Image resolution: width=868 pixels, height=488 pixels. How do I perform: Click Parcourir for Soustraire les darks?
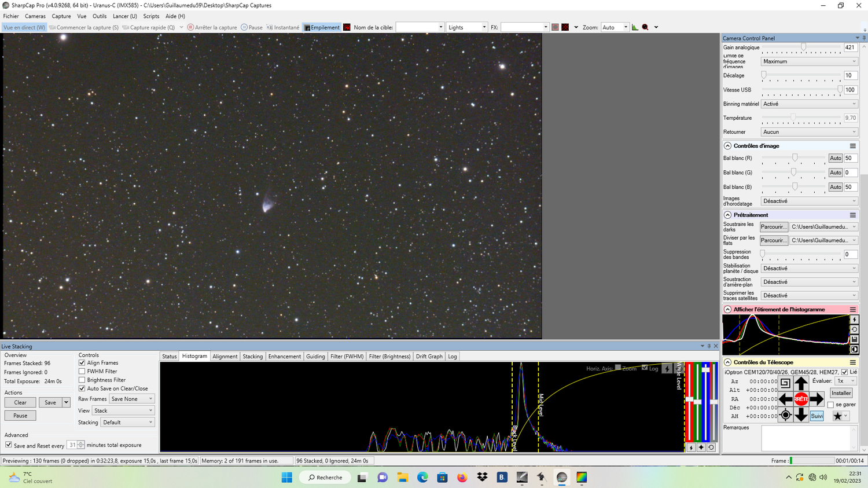[x=774, y=227]
